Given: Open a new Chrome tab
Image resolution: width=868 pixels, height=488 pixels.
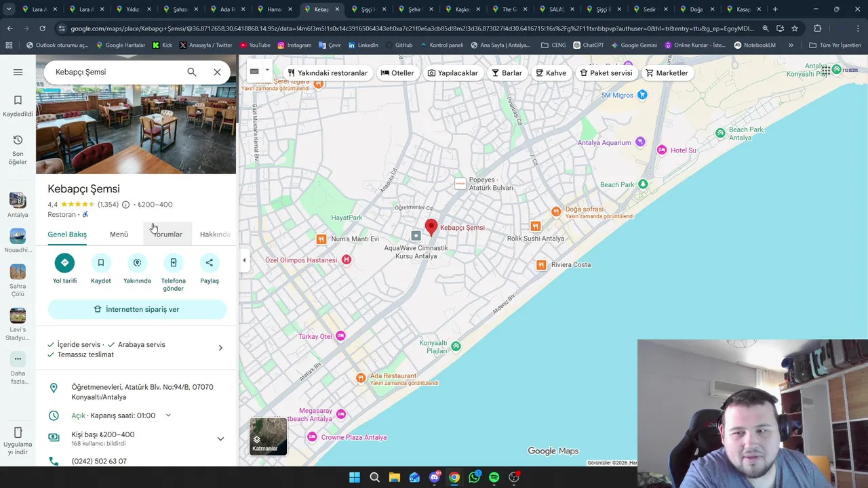Looking at the screenshot, I should [x=775, y=9].
